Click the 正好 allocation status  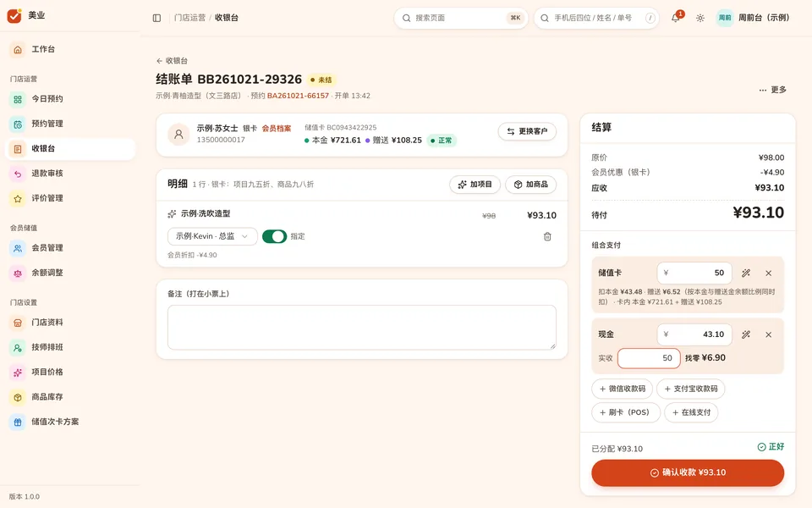(771, 447)
